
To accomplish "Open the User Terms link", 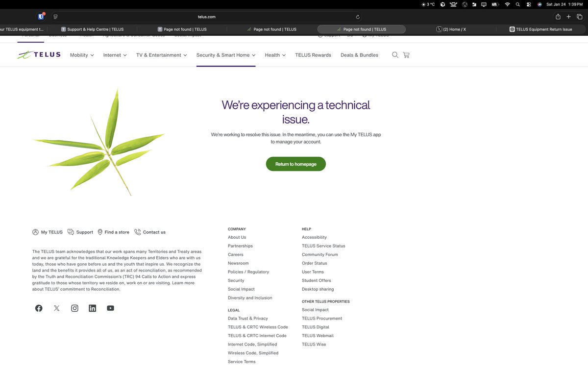I will pyautogui.click(x=313, y=272).
